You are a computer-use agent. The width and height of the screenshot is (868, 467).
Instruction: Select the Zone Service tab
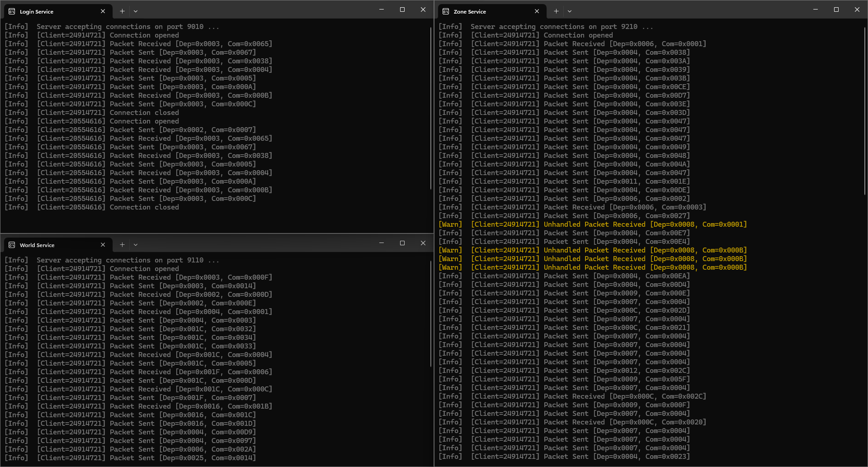pos(484,11)
